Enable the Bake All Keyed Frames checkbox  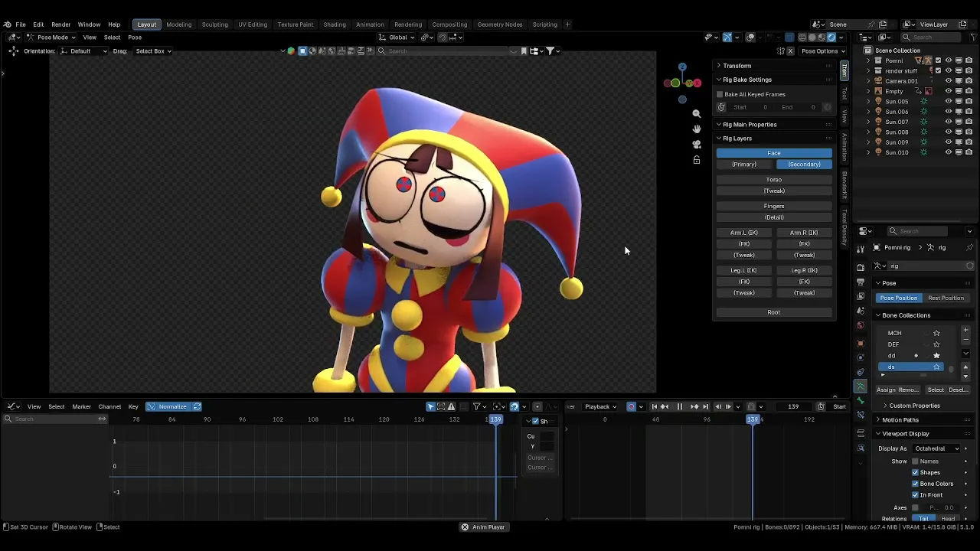click(720, 94)
